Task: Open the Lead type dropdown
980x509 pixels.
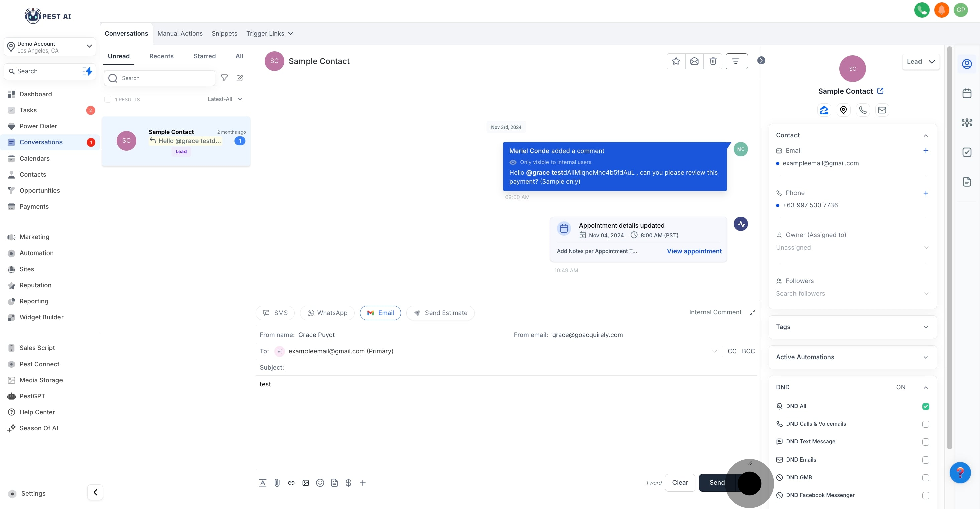Action: 920,61
